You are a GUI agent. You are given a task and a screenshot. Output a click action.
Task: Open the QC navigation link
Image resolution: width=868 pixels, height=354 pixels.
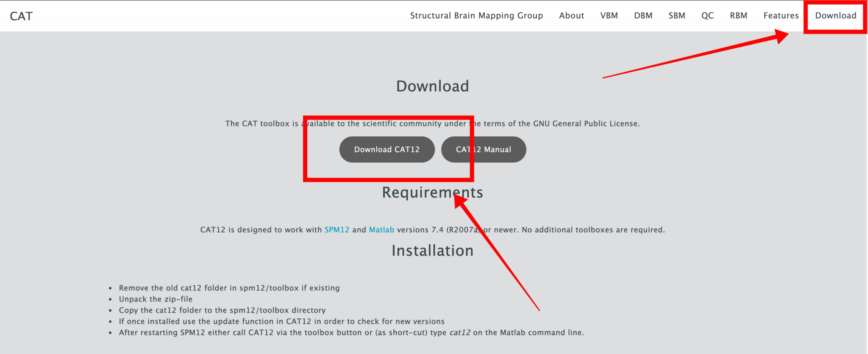tap(707, 16)
